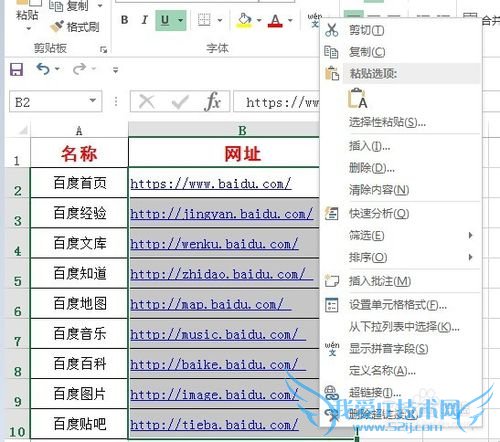Click the Paste (粘贴) button

point(27,15)
